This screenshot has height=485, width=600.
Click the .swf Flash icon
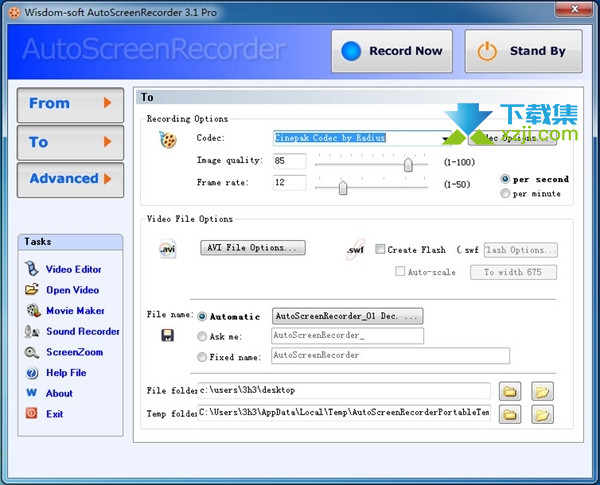point(355,249)
